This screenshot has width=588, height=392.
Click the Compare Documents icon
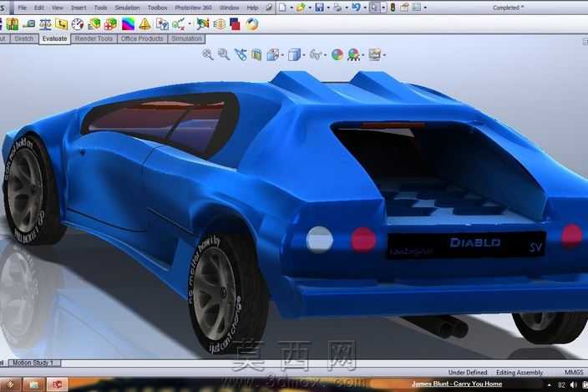coord(162,24)
